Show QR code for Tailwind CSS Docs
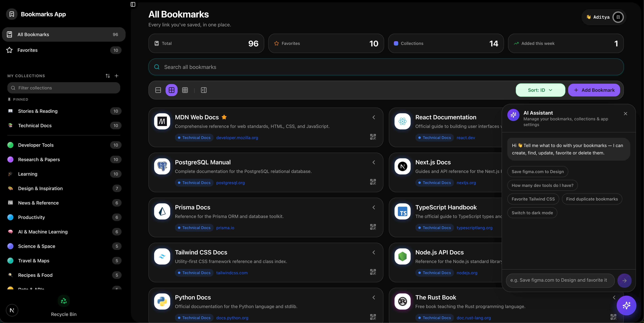This screenshot has width=644, height=323. coord(373,272)
